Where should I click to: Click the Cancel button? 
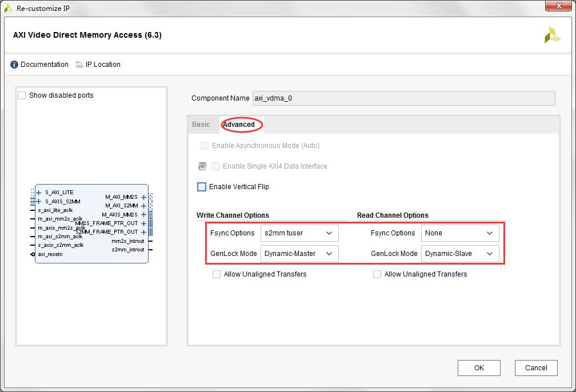[536, 368]
